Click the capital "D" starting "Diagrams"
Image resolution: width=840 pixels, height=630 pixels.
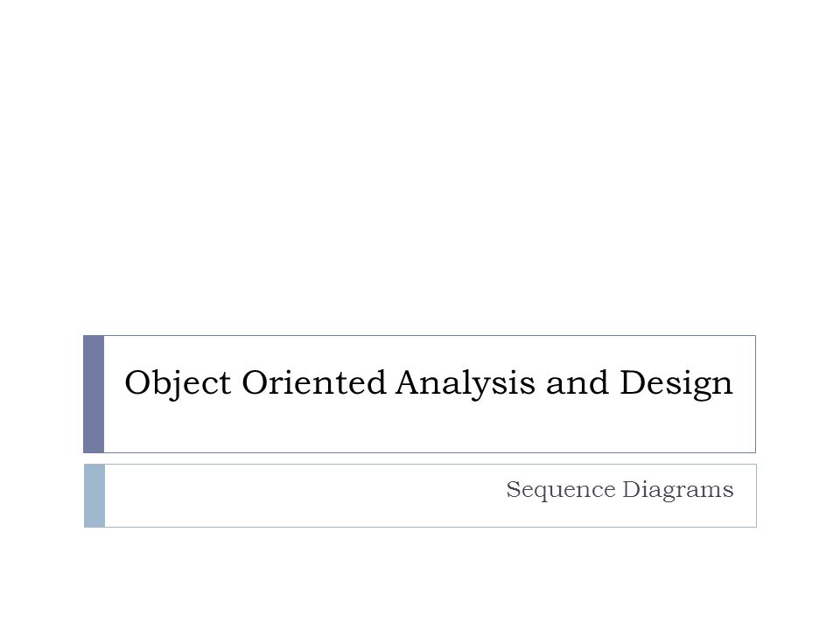point(632,489)
